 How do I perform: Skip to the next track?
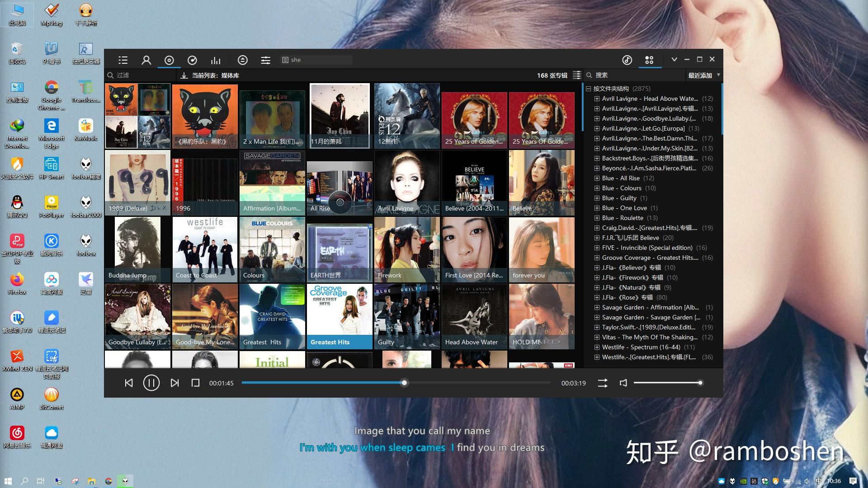click(x=175, y=383)
